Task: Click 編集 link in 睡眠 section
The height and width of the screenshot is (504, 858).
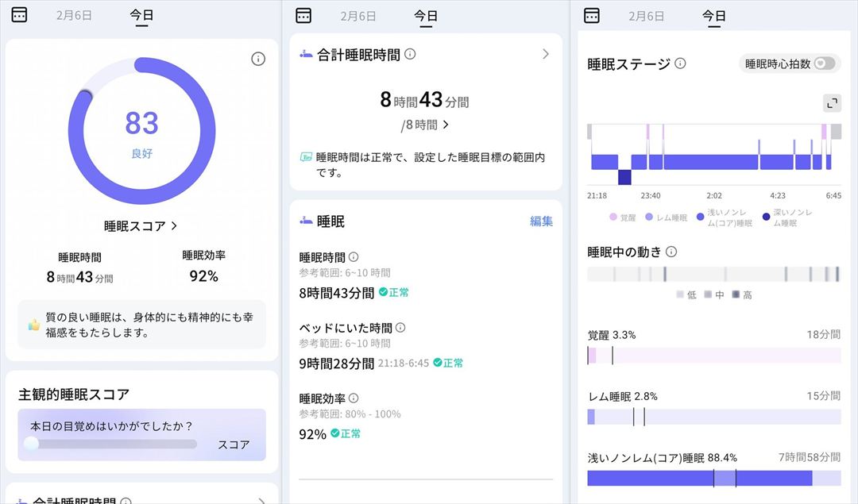Action: click(x=541, y=221)
